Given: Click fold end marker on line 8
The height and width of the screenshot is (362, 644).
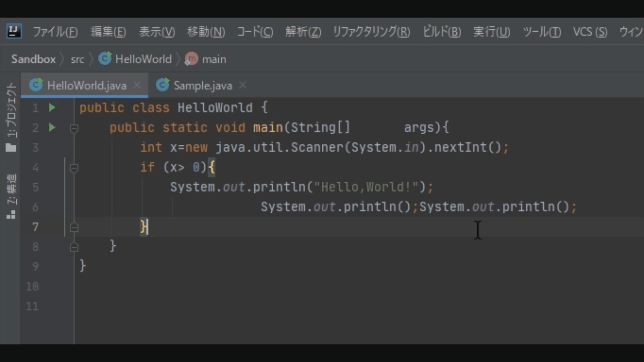Looking at the screenshot, I should point(74,247).
